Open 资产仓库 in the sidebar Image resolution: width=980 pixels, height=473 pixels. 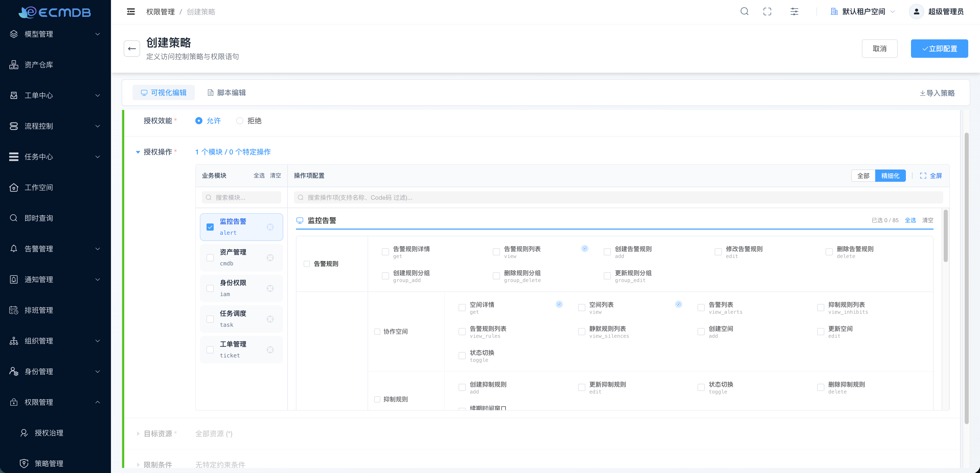click(55, 65)
